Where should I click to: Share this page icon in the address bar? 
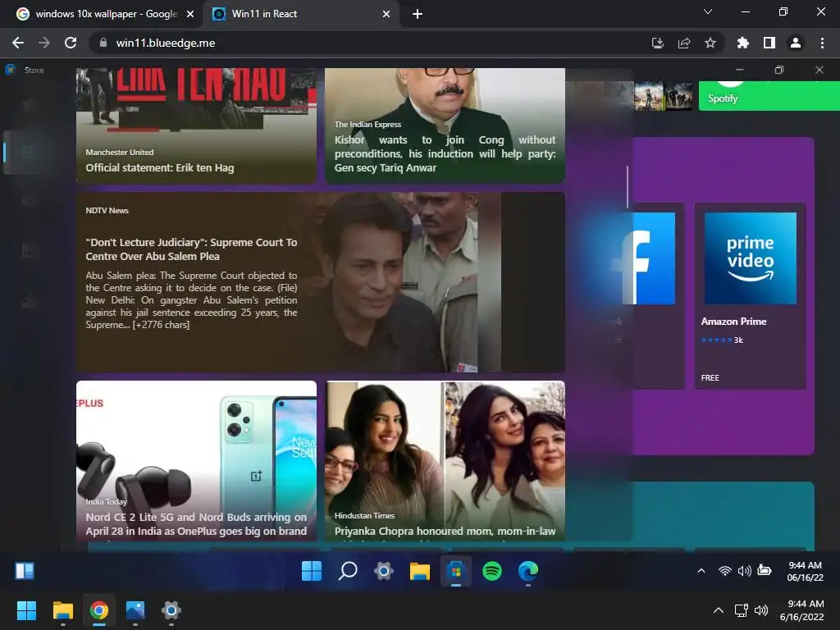point(684,43)
